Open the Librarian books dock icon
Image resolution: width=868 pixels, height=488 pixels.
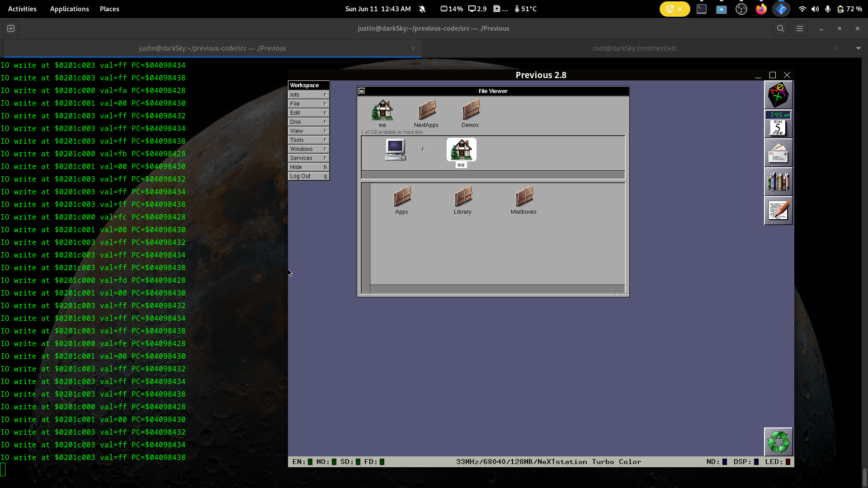[778, 182]
